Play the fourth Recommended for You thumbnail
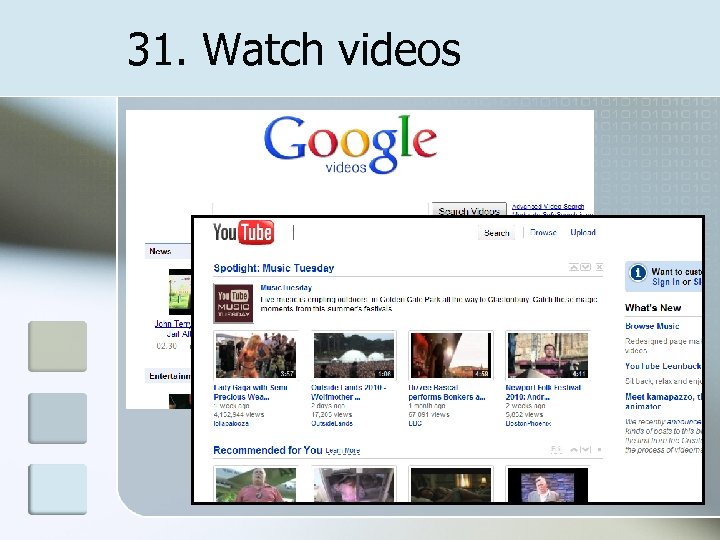720x540 pixels. 547,485
